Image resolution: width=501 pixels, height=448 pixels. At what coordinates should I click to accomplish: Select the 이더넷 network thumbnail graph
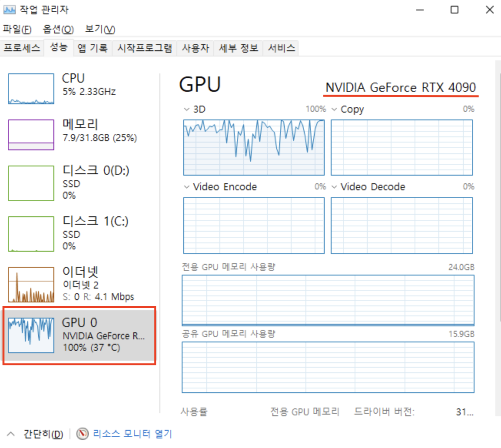click(x=31, y=285)
